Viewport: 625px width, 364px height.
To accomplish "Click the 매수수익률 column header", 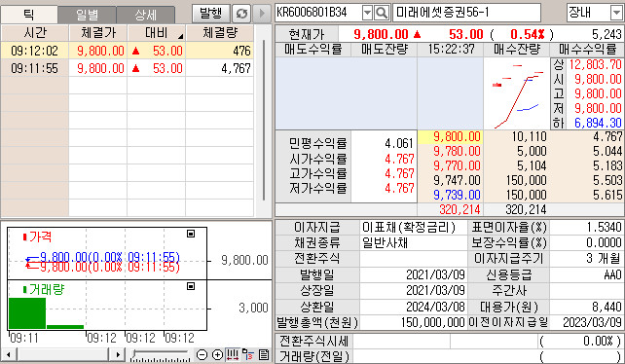I will coord(588,50).
